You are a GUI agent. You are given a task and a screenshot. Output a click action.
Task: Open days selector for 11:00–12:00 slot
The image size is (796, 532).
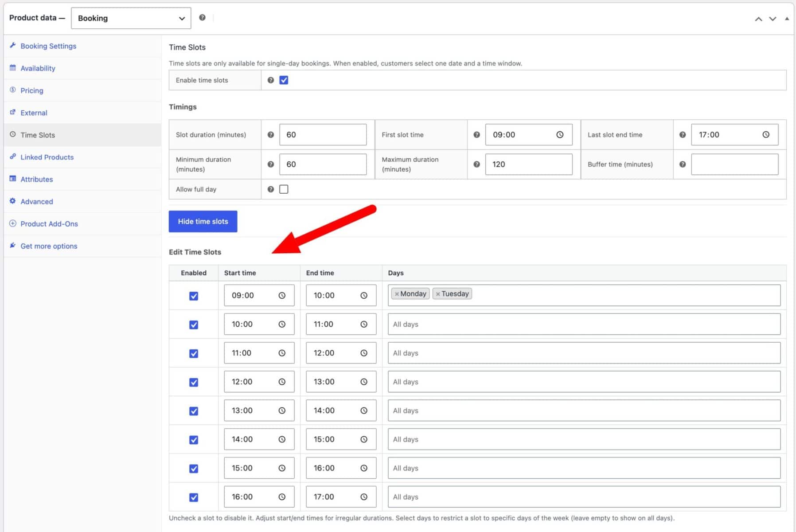(x=584, y=353)
